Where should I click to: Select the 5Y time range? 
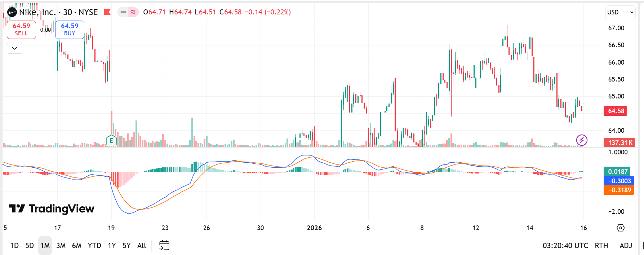click(126, 246)
